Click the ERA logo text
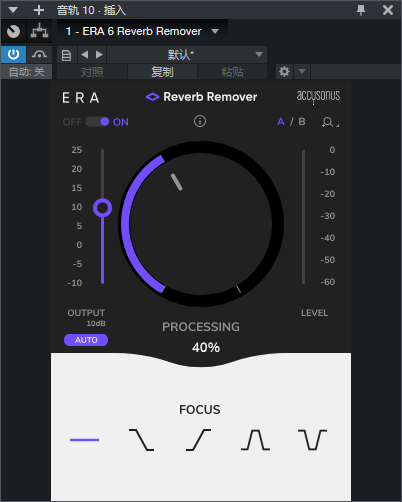The image size is (402, 502). [x=81, y=98]
